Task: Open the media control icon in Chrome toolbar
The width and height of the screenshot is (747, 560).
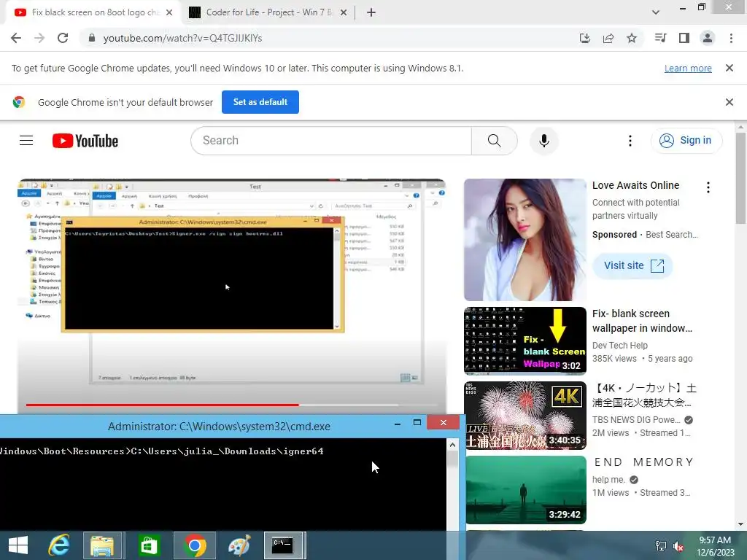Action: tap(661, 38)
